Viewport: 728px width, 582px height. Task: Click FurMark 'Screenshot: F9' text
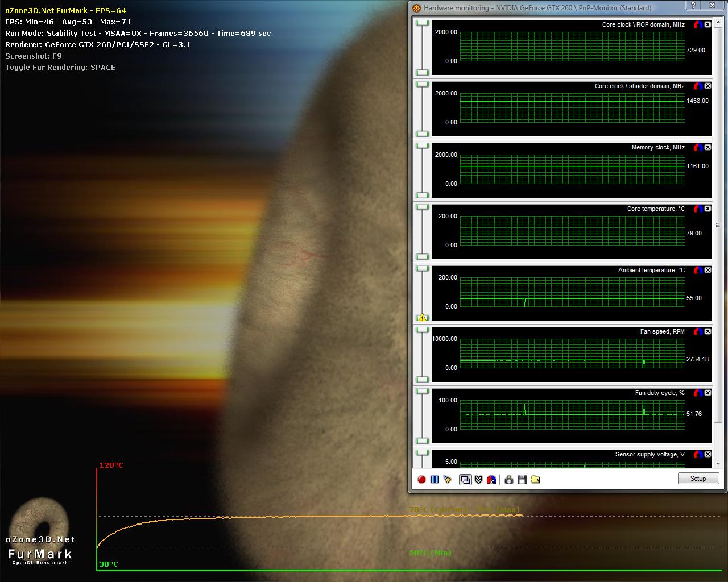pyautogui.click(x=34, y=56)
